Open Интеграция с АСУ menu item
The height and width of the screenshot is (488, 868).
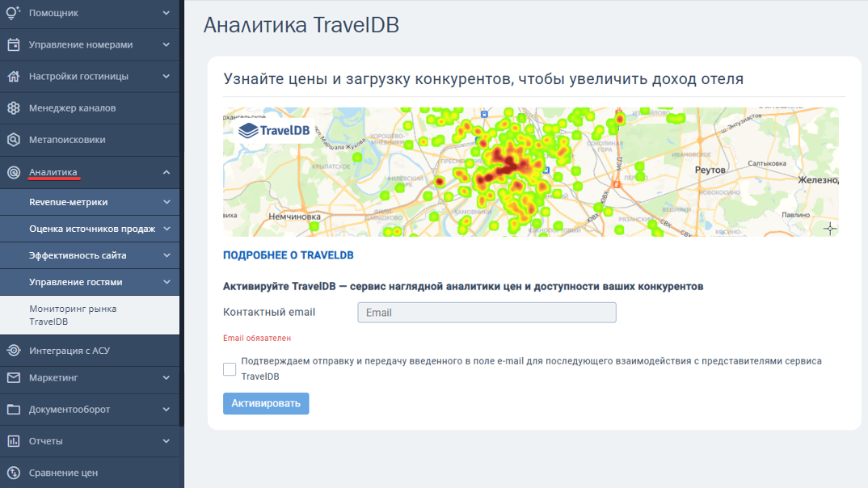[x=90, y=350]
